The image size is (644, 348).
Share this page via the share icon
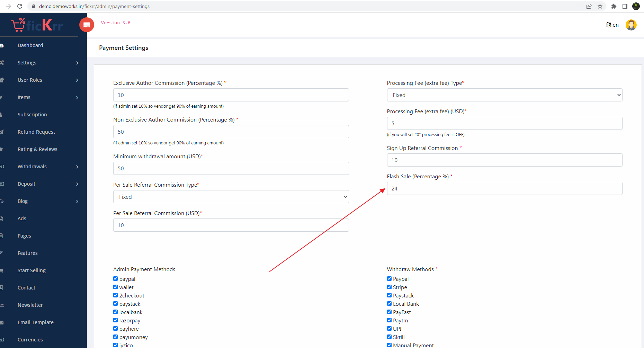click(589, 6)
